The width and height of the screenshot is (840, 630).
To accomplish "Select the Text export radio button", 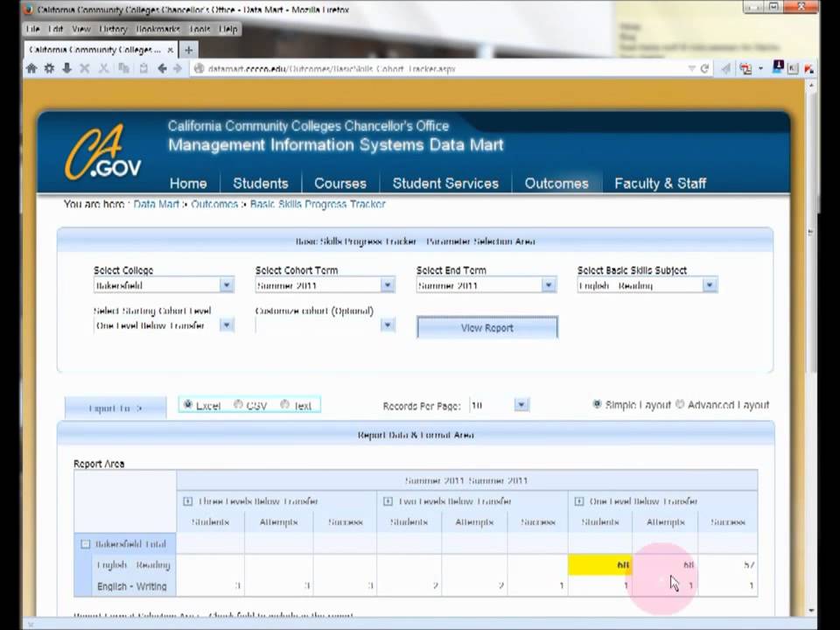I will click(x=284, y=404).
